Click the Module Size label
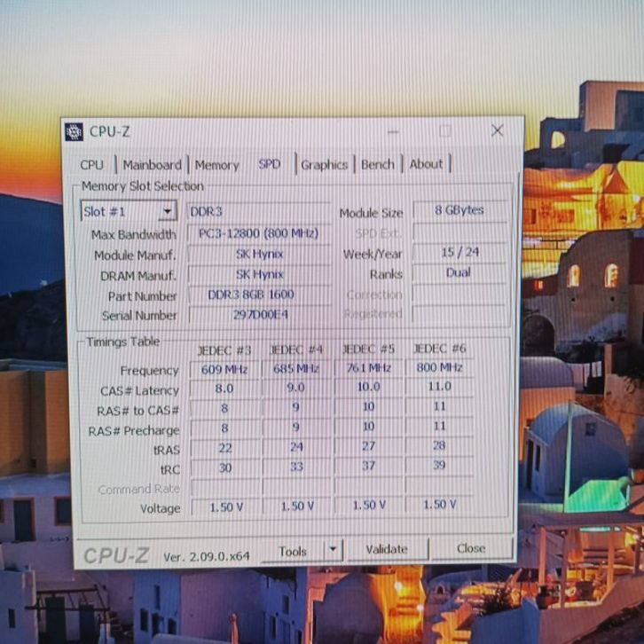Screen dimensions: 644x644 [371, 213]
